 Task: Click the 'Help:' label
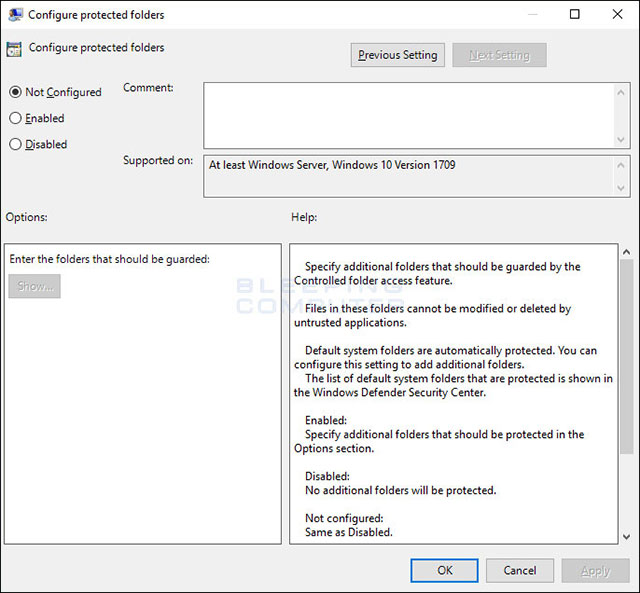[304, 217]
